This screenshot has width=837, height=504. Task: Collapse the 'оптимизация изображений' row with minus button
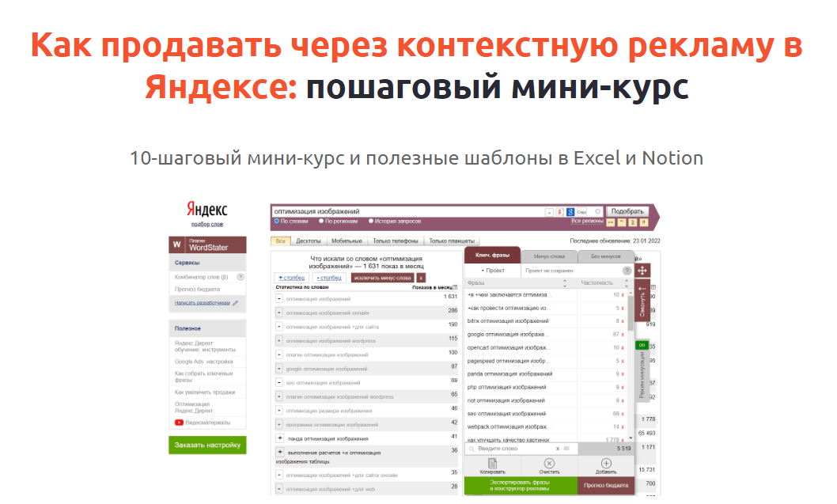(278, 300)
